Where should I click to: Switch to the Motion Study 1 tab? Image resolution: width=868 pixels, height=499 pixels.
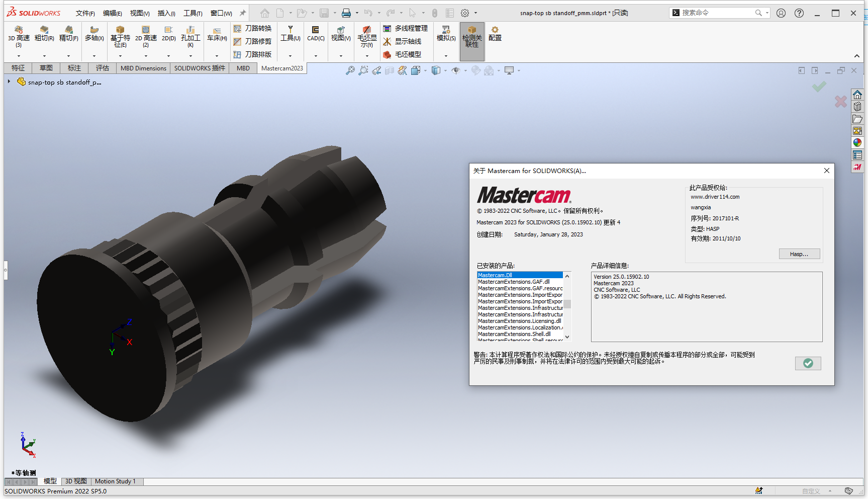click(x=115, y=481)
